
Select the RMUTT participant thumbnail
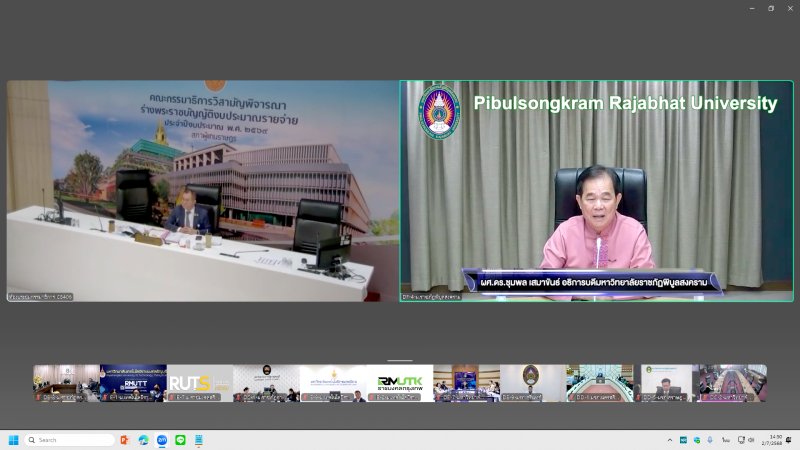(x=132, y=383)
